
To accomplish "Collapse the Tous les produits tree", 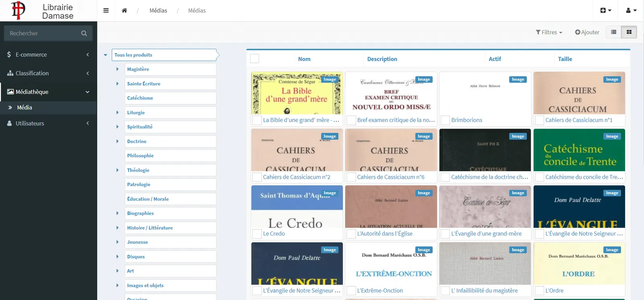I will coord(105,55).
